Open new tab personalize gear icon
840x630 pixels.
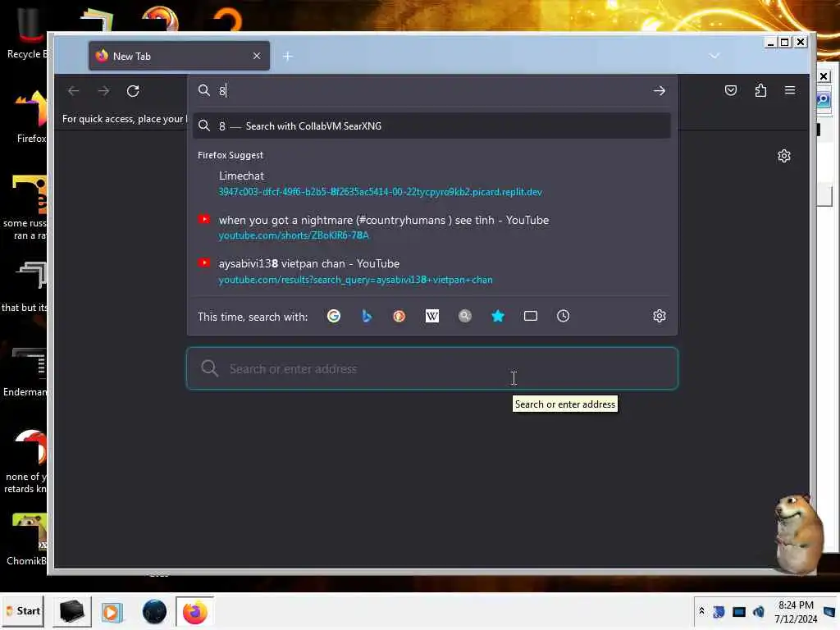[783, 156]
